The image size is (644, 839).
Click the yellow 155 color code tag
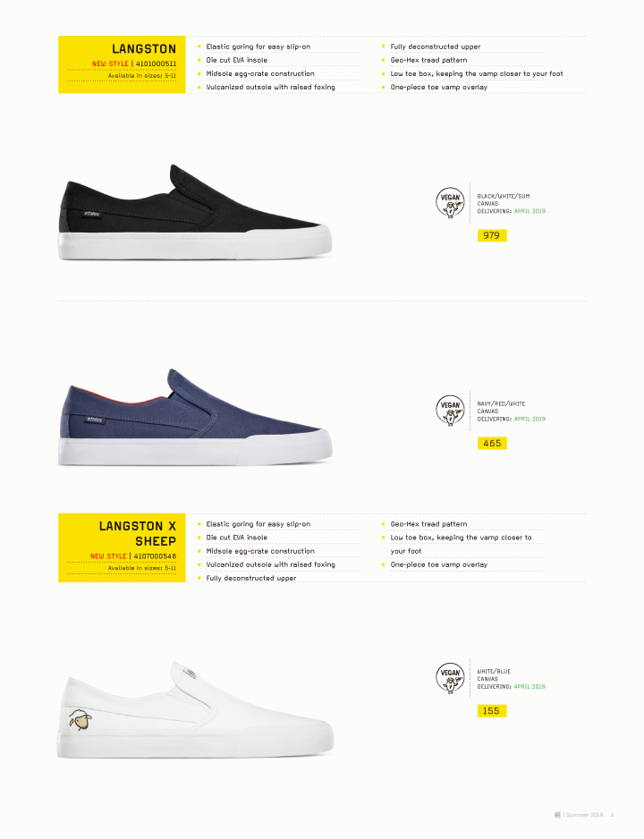[x=492, y=710]
